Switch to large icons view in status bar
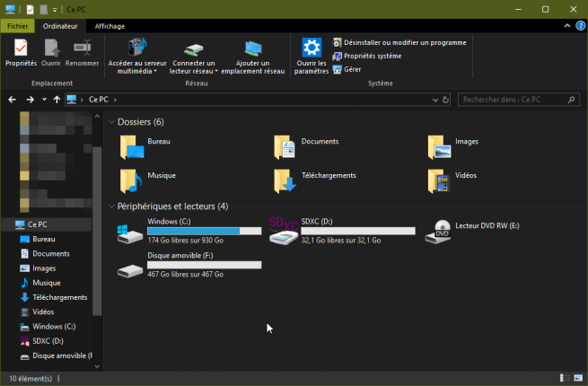Viewport: 588px width, 386px height. click(576, 379)
